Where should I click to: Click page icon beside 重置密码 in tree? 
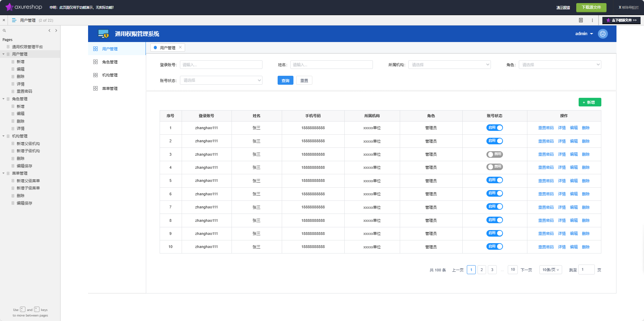pyautogui.click(x=13, y=91)
